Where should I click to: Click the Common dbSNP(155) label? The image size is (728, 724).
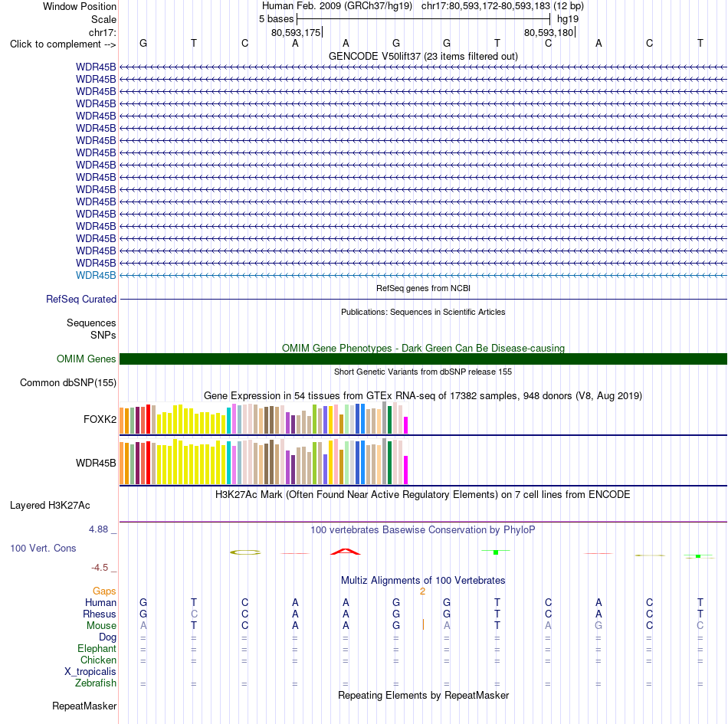(67, 383)
